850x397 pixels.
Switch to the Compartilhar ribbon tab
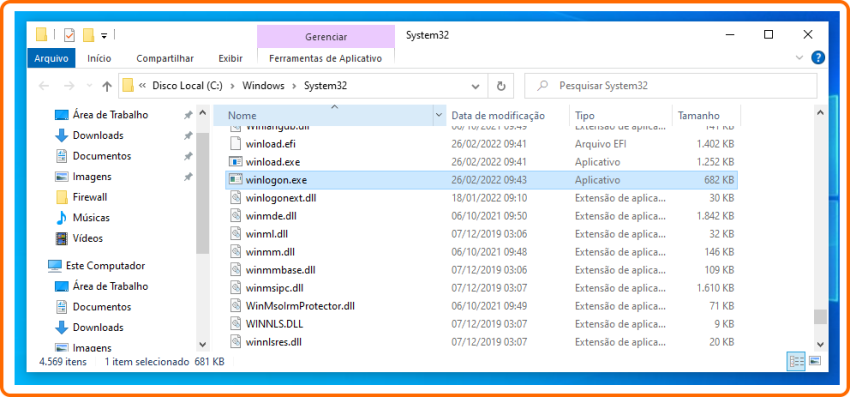click(x=165, y=58)
